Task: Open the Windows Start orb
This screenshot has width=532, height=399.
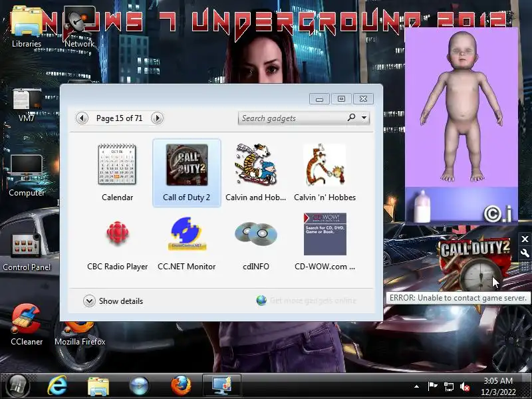Action: pos(18,386)
